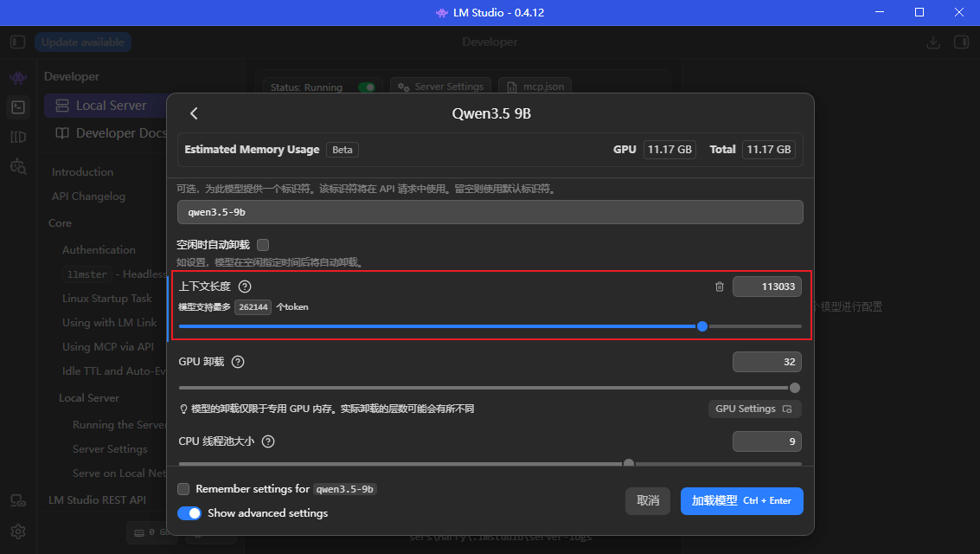The height and width of the screenshot is (554, 980).
Task: Edit context length value 113033
Action: click(x=767, y=287)
